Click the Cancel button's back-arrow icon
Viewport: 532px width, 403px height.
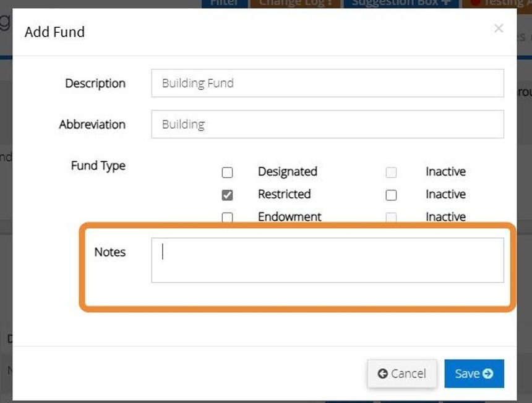(x=382, y=373)
